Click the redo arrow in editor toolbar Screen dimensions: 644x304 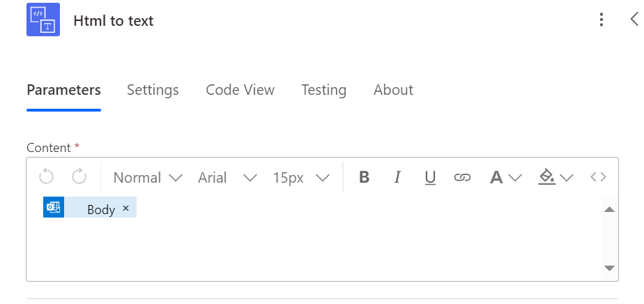pos(79,177)
